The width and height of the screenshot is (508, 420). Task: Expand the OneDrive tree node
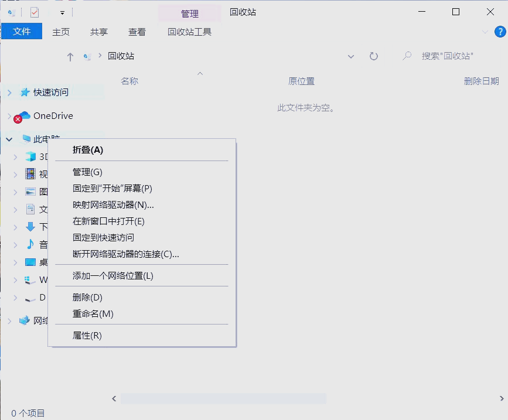[x=9, y=115]
